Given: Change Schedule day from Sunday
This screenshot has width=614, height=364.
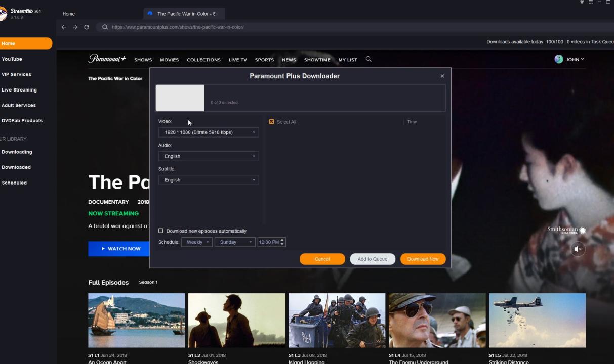Looking at the screenshot, I should click(x=234, y=242).
